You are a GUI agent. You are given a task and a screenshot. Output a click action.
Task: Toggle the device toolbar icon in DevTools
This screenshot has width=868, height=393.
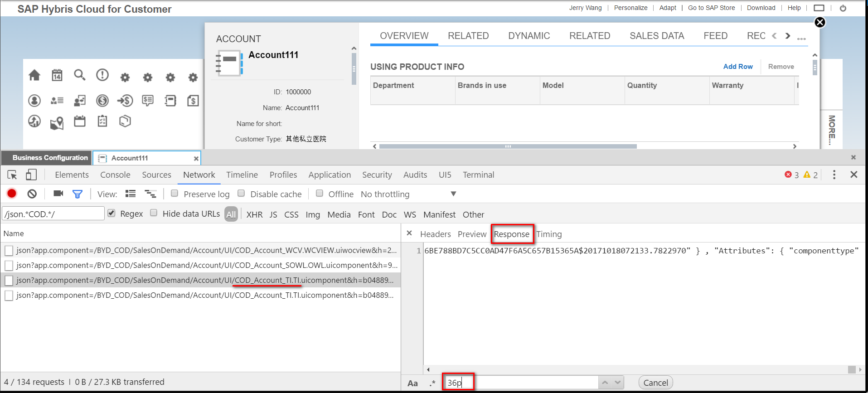(31, 175)
